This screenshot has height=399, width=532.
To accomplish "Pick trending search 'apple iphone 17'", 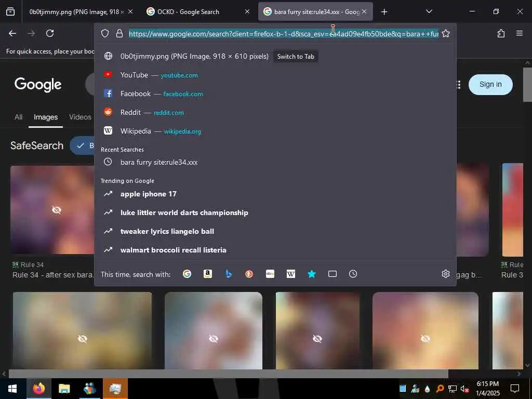I will coord(275,194).
